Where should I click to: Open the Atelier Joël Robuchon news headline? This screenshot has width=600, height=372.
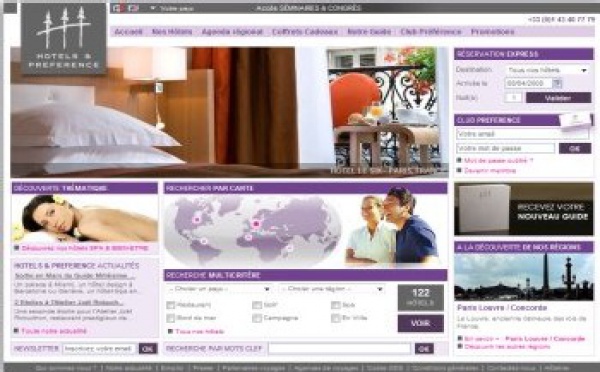(69, 302)
